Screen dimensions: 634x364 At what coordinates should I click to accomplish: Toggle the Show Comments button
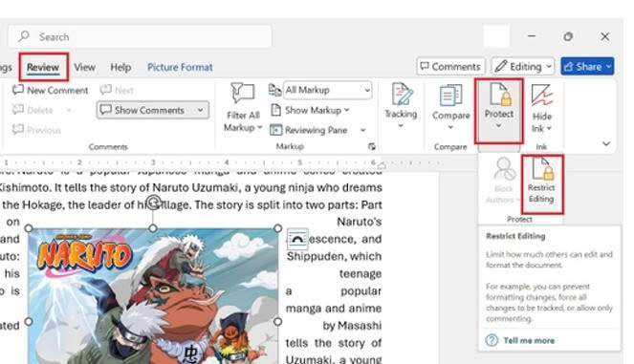(x=142, y=110)
